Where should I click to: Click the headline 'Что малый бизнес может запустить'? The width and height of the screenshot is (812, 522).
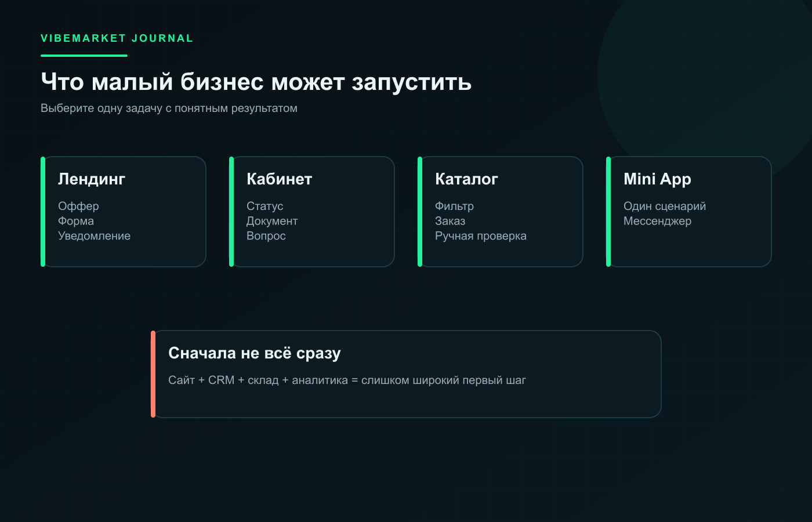pos(256,82)
